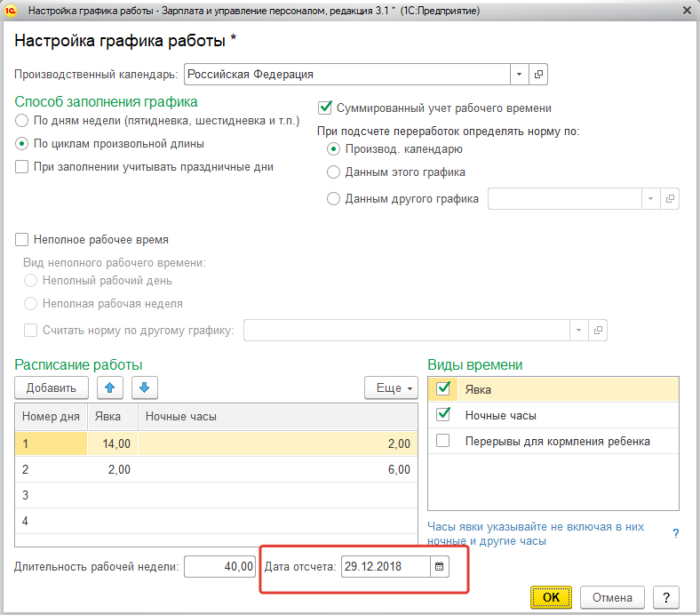Click the Добавить button
The height and width of the screenshot is (615, 700).
click(x=52, y=387)
